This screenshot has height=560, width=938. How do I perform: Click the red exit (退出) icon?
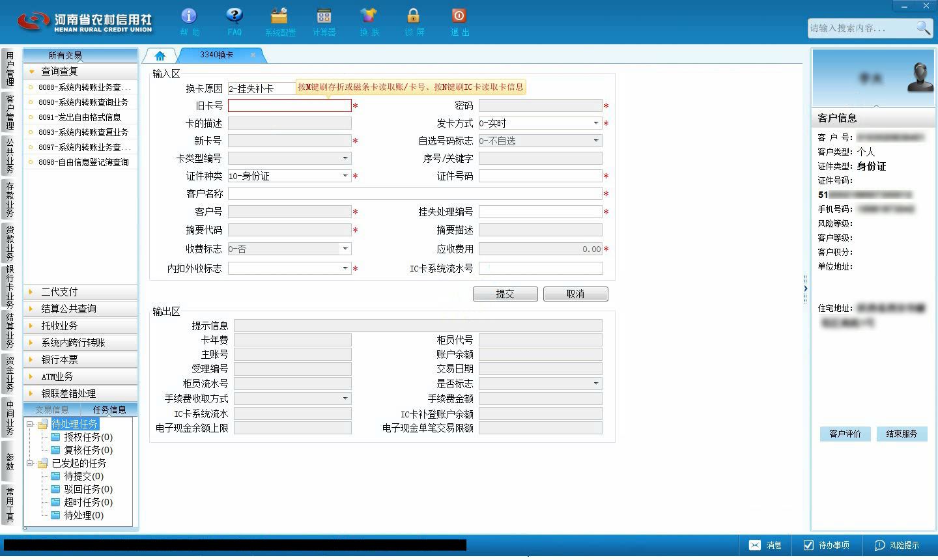pos(459,16)
